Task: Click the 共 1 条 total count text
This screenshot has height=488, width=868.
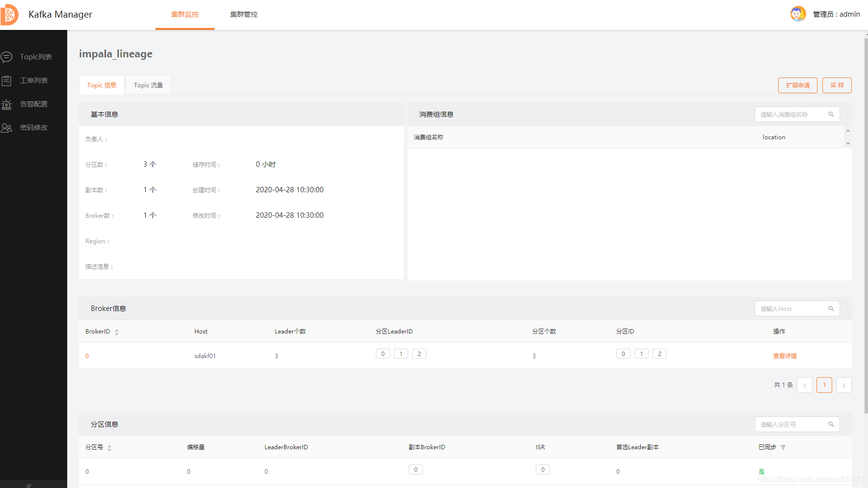Action: pyautogui.click(x=784, y=385)
